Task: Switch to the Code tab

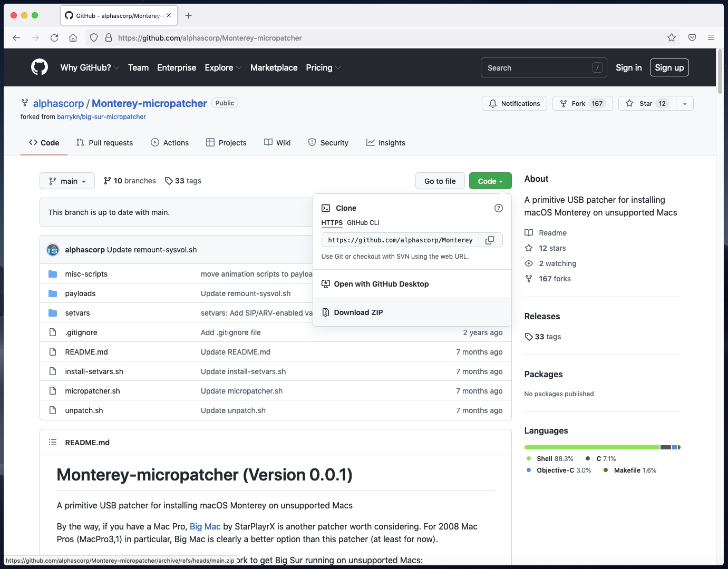Action: [x=44, y=143]
